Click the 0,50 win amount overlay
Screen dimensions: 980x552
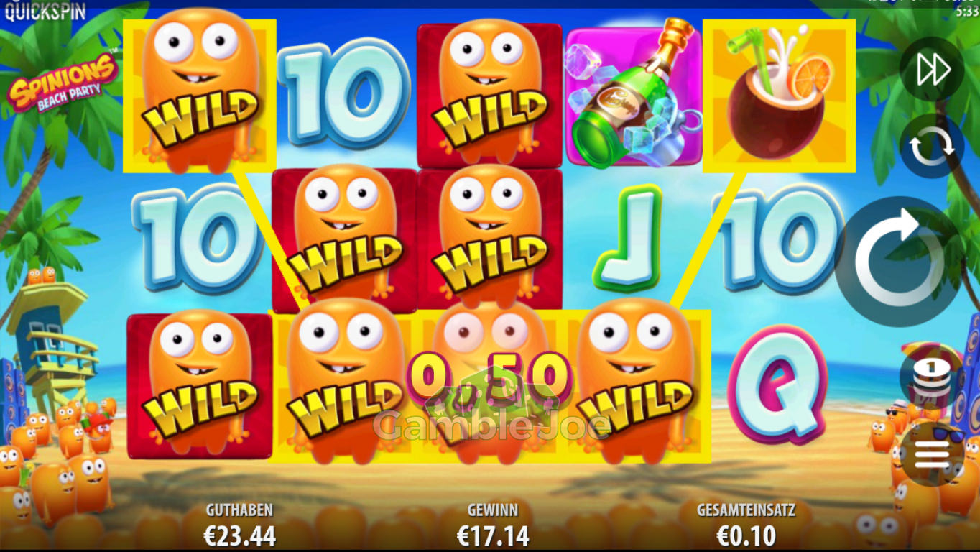[x=489, y=376]
